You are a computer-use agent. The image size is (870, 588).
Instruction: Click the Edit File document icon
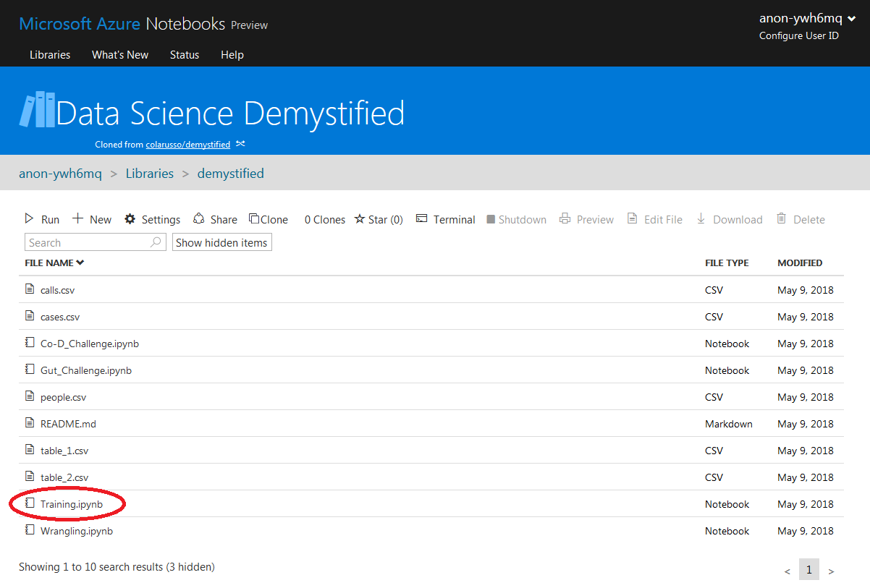[632, 218]
